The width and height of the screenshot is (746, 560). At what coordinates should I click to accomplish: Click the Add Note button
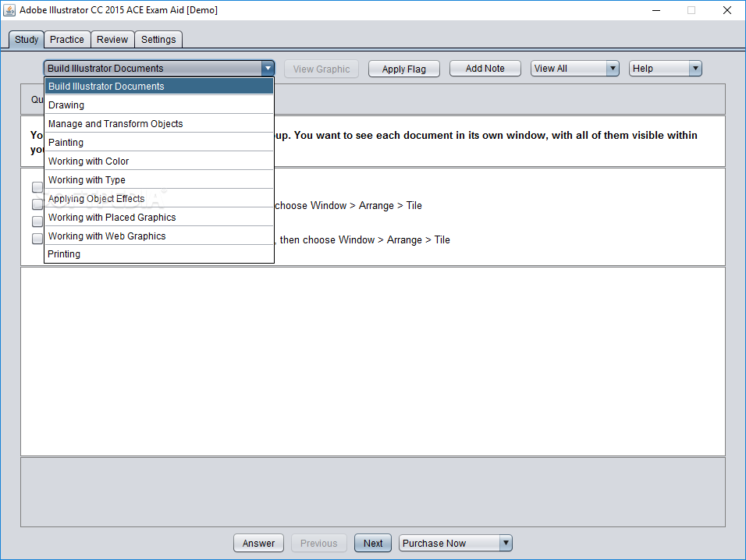pos(485,69)
